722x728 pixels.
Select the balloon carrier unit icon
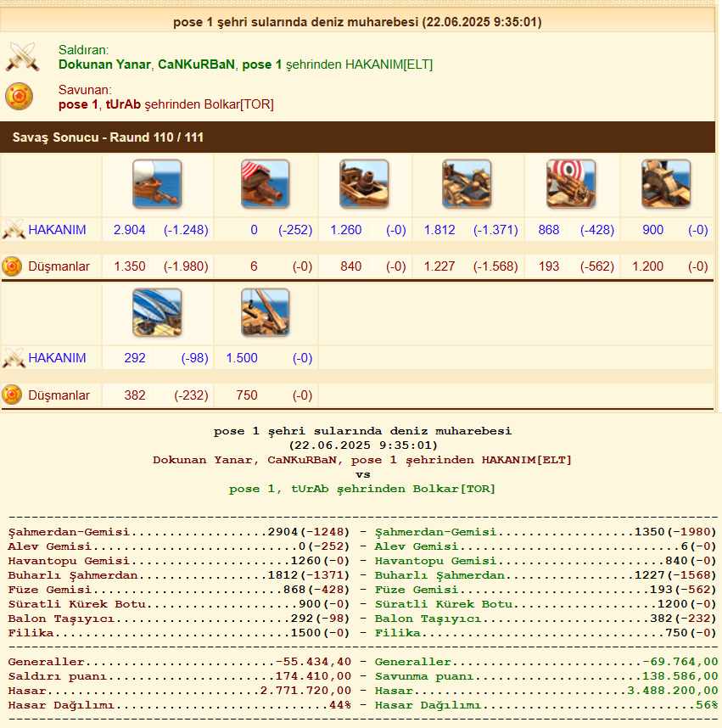[157, 312]
